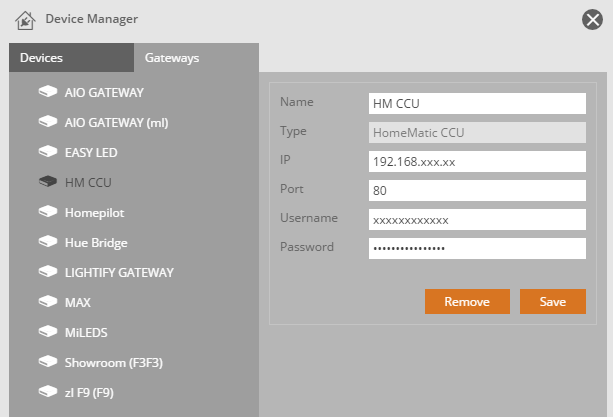613x417 pixels.
Task: Close the Device Manager dialog
Action: pyautogui.click(x=592, y=19)
